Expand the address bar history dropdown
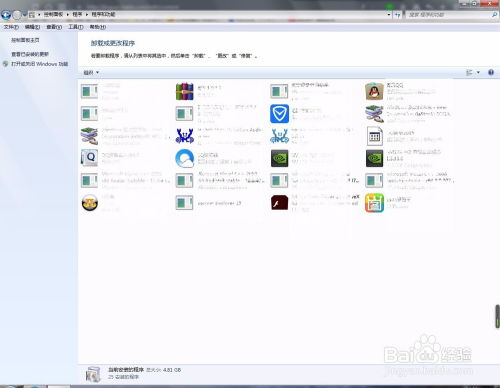This screenshot has width=500, height=388. [x=389, y=15]
